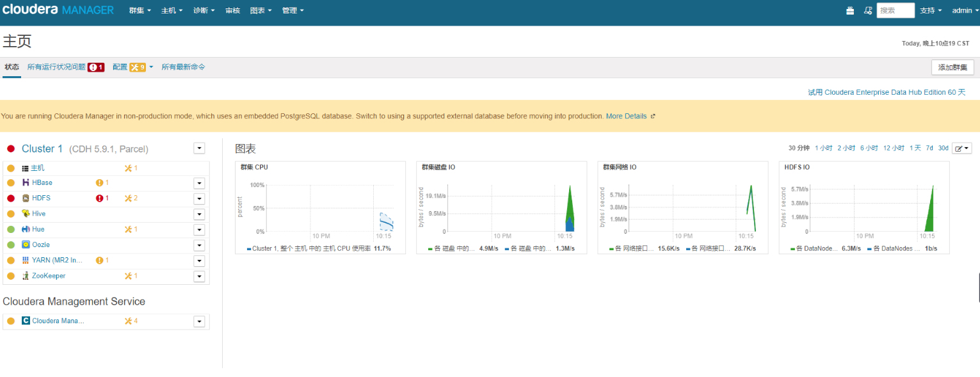Click the orange configuration issues badge
980x377 pixels.
click(x=138, y=67)
